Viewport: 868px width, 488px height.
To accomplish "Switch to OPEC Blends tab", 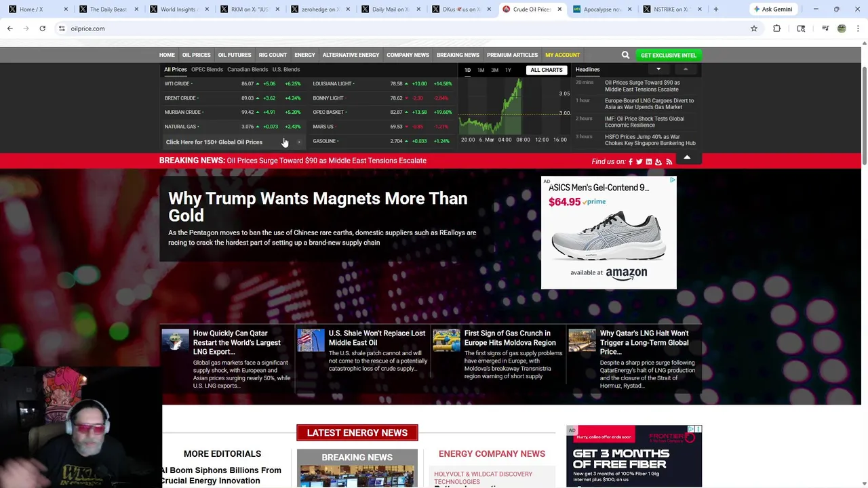I will pyautogui.click(x=207, y=69).
